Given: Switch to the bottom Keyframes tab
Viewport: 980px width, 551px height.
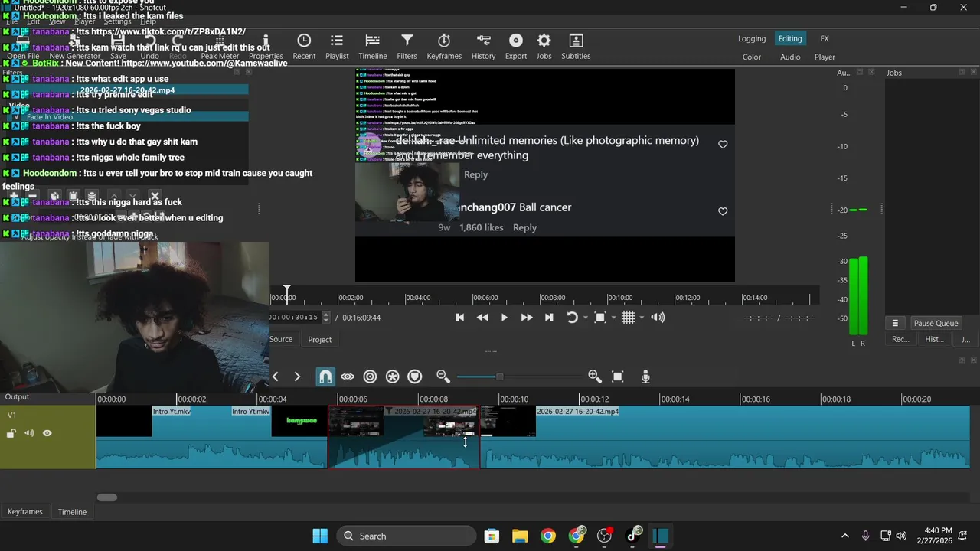Looking at the screenshot, I should coord(25,512).
